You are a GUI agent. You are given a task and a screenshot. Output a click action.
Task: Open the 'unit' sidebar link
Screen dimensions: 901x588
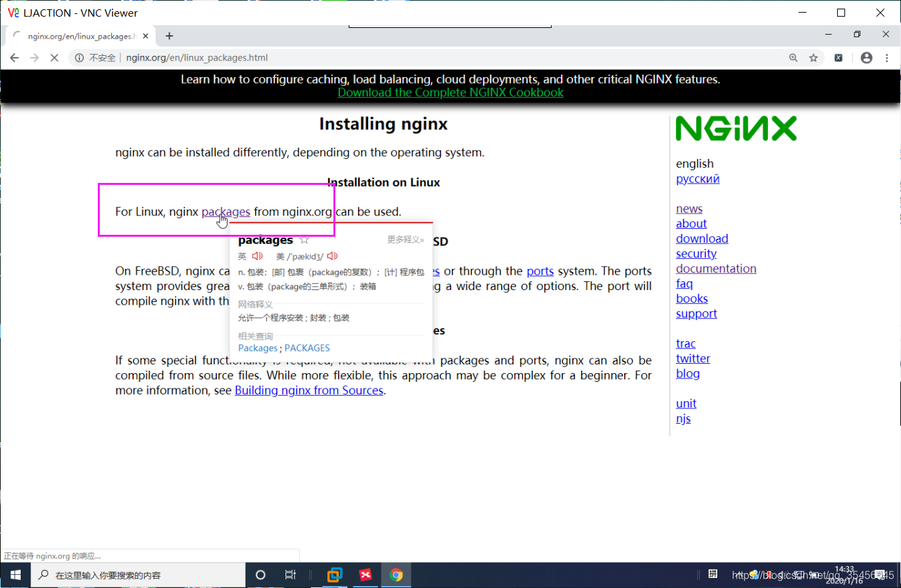point(686,403)
